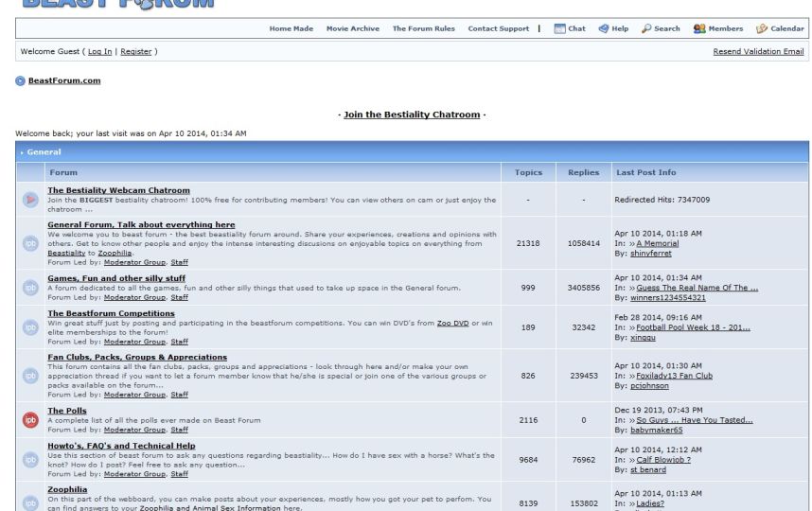Click replies count 3405856
Screen dimensions: 812x511
(584, 288)
